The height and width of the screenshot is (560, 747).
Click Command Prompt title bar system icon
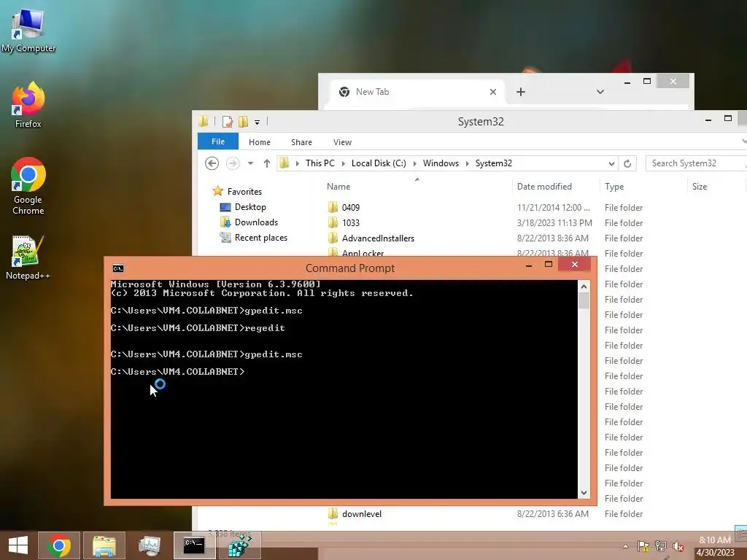[117, 268]
